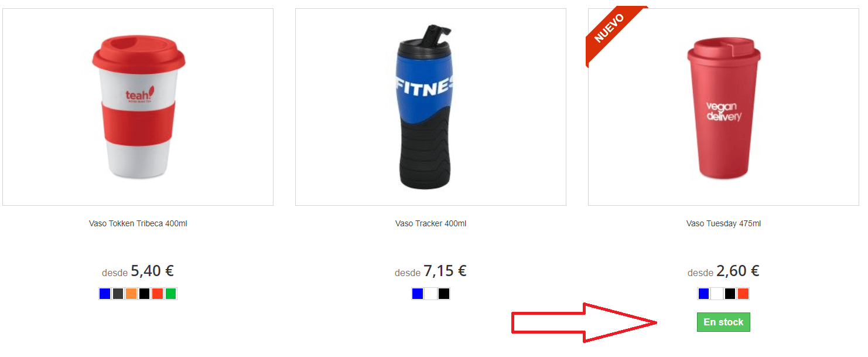Select blue swatch for Vaso Tokken Tribeca
The image size is (868, 357).
coord(105,294)
